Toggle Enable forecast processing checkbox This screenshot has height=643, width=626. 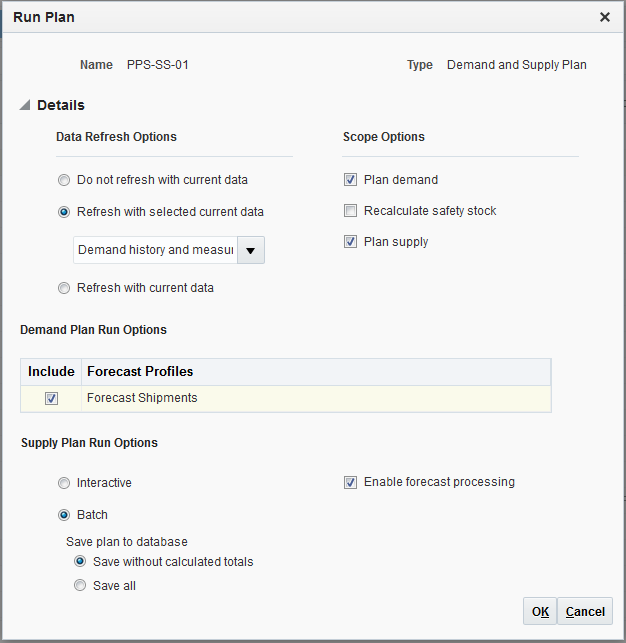tap(350, 482)
